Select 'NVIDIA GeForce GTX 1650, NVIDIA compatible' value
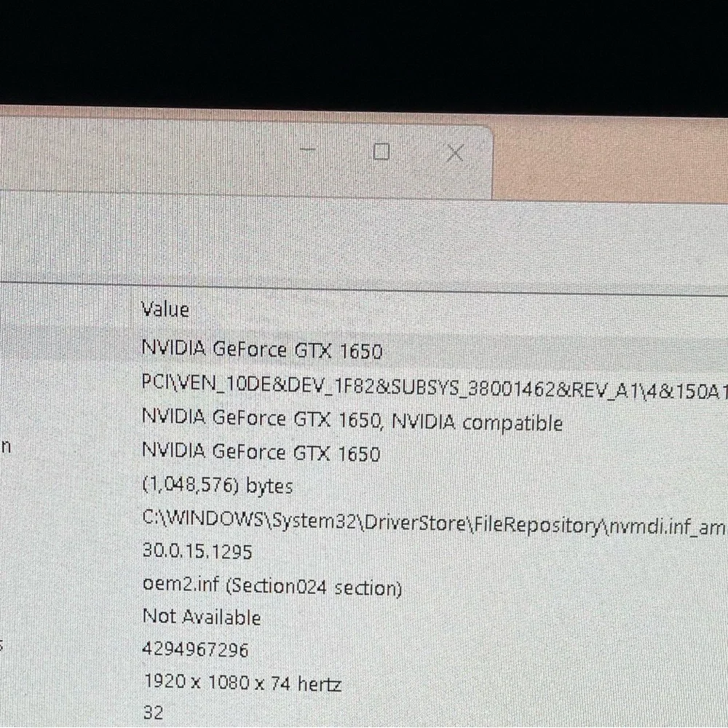728x728 pixels. (x=352, y=420)
